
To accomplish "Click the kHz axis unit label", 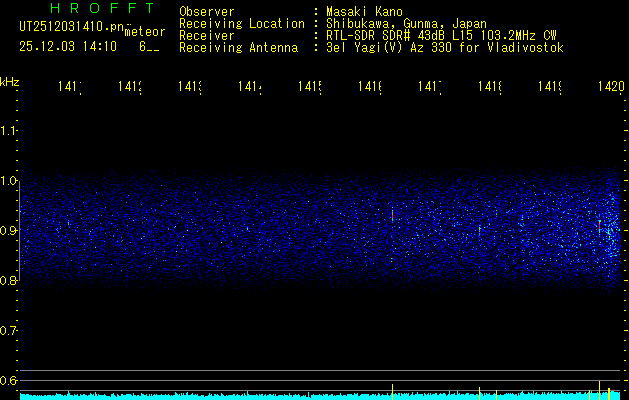I will click(x=10, y=80).
